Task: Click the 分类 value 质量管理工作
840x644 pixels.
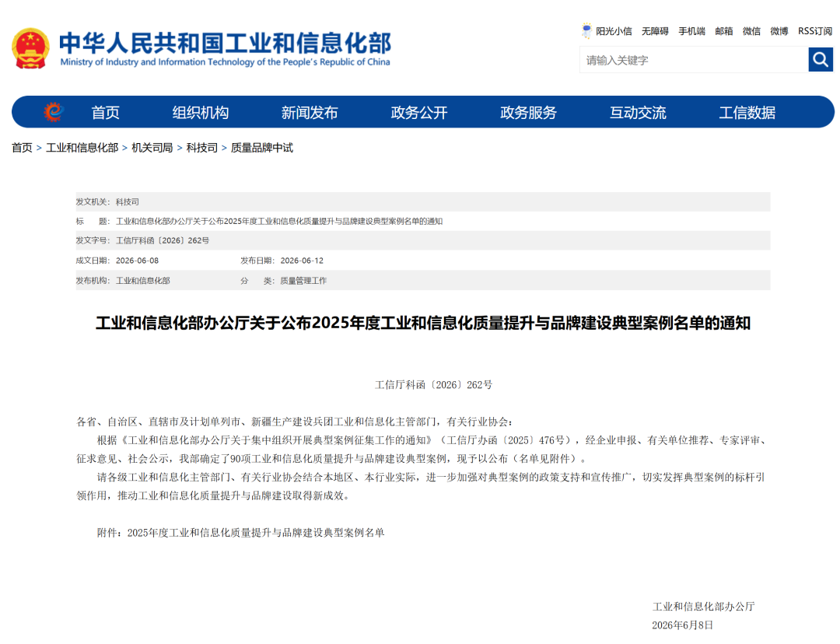Action: [303, 280]
